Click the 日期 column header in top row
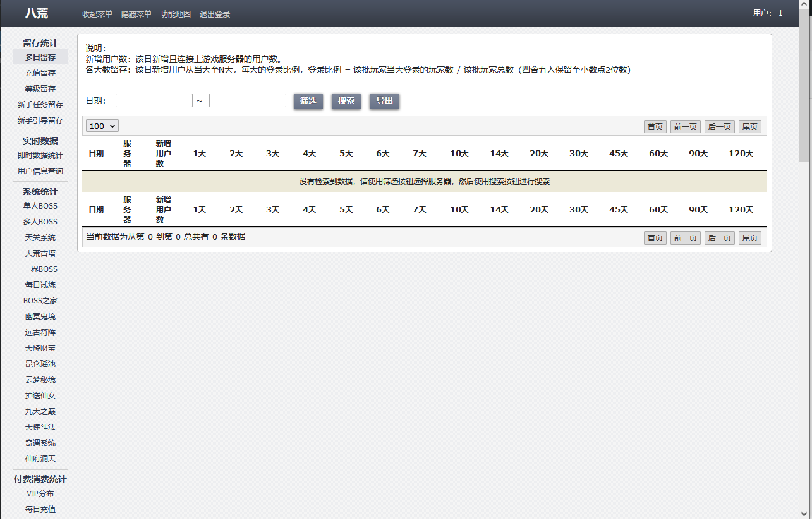812x519 pixels. [96, 154]
